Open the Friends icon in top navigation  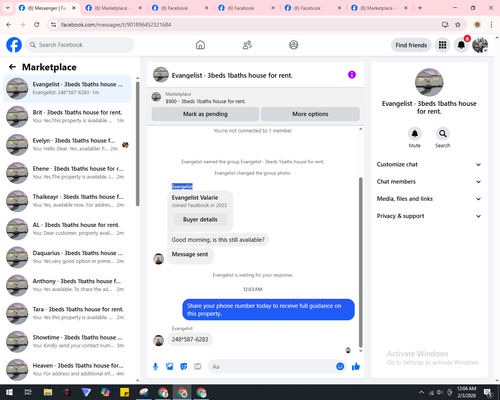[x=247, y=45]
